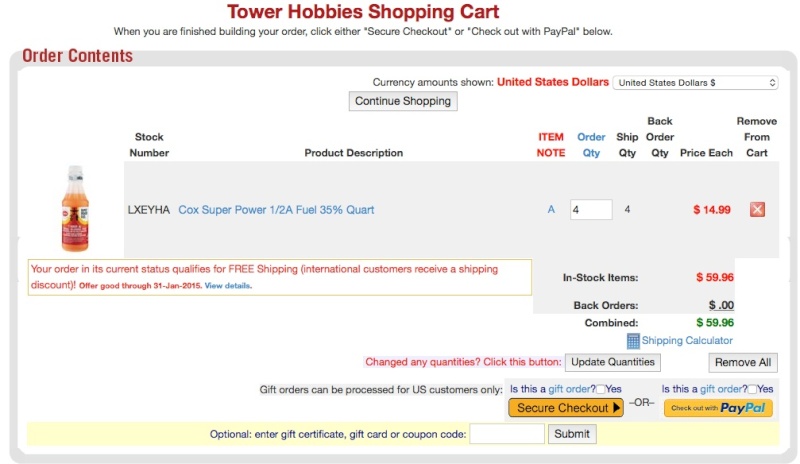Click stock number LXEYHA
The height and width of the screenshot is (464, 800).
click(148, 210)
